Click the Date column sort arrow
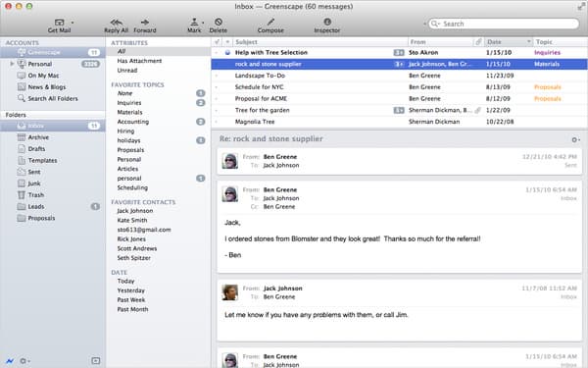This screenshot has width=588, height=368. (x=529, y=41)
